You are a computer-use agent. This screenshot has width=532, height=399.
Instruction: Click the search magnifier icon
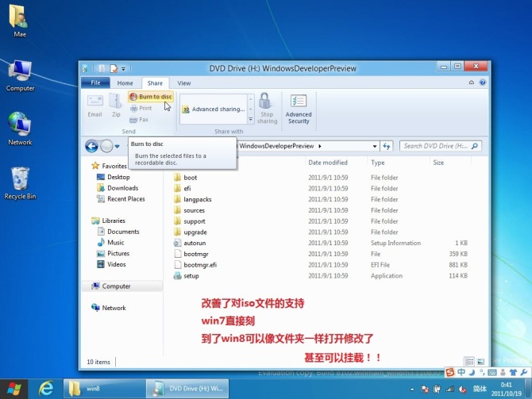(x=475, y=146)
